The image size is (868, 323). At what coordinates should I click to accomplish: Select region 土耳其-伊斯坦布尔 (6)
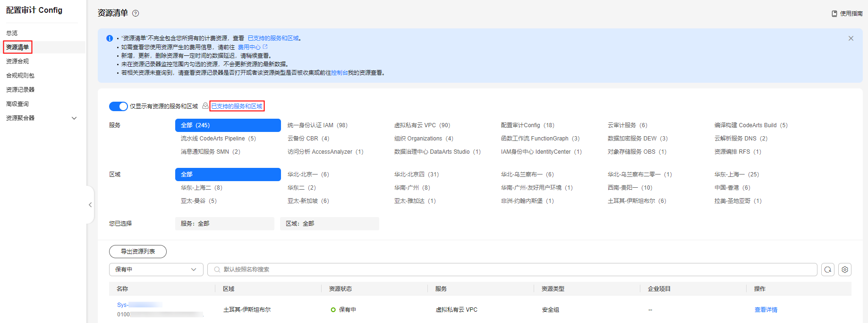click(637, 201)
